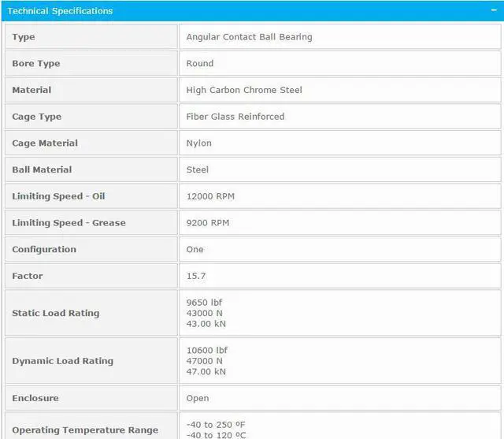Click the 'Factor' label

(x=28, y=276)
